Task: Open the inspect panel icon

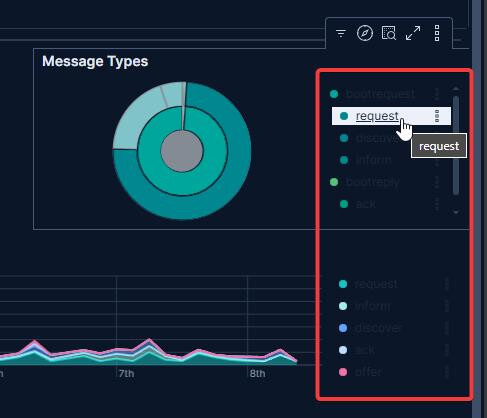Action: [x=389, y=33]
